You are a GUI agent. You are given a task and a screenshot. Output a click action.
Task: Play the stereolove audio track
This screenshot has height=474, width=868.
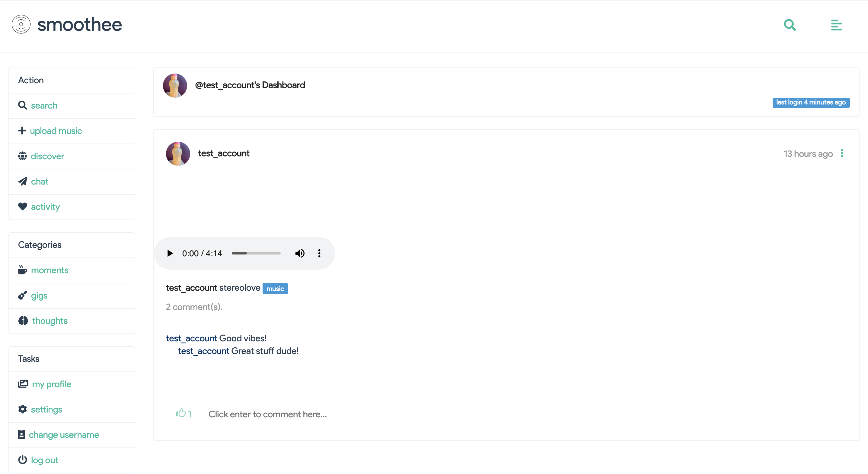coord(170,253)
